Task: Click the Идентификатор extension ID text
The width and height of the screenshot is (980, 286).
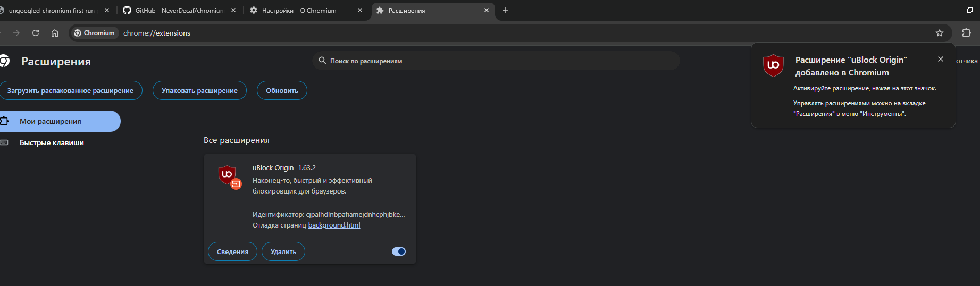Action: (329, 214)
